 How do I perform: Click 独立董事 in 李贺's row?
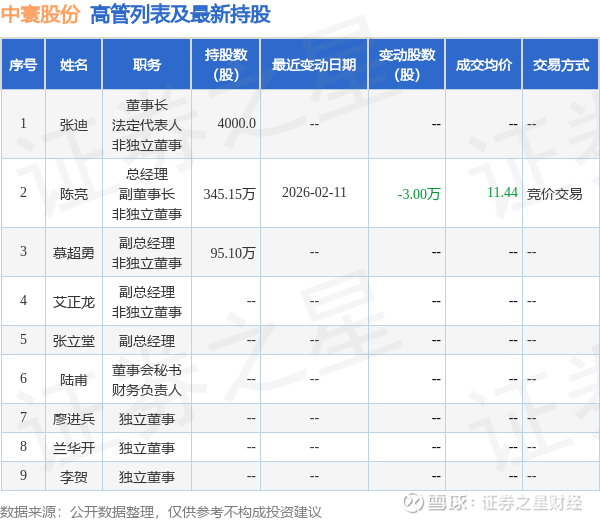147,477
